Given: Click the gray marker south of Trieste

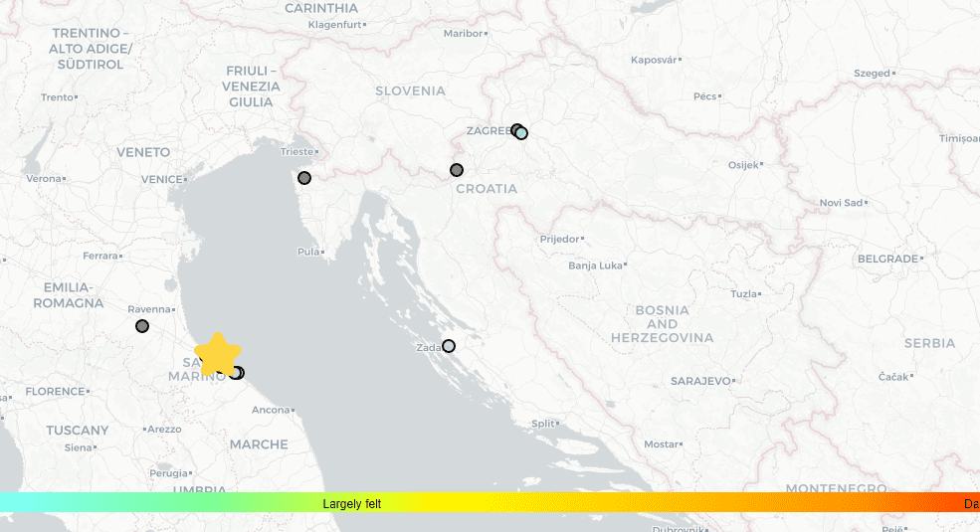Looking at the screenshot, I should point(304,178).
